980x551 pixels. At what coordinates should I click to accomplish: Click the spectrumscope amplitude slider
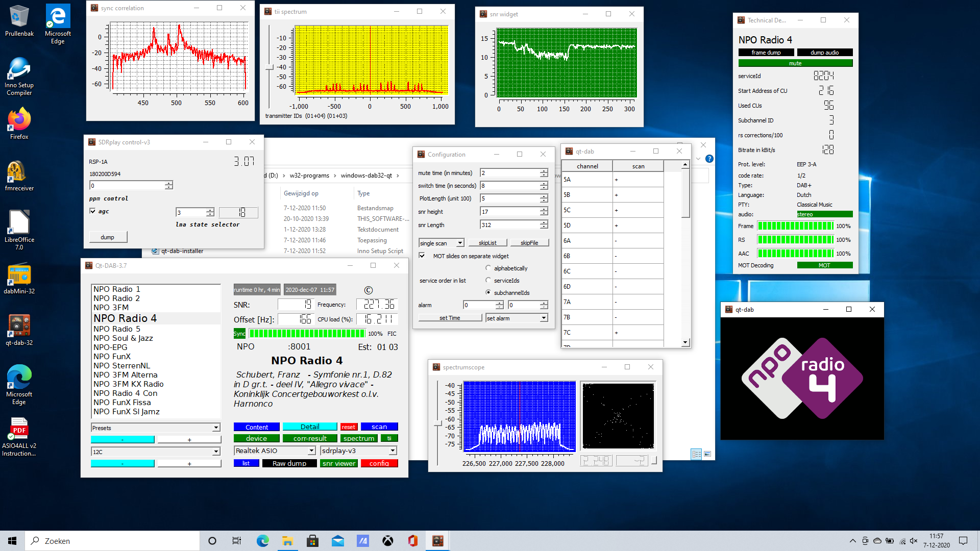[x=437, y=423]
